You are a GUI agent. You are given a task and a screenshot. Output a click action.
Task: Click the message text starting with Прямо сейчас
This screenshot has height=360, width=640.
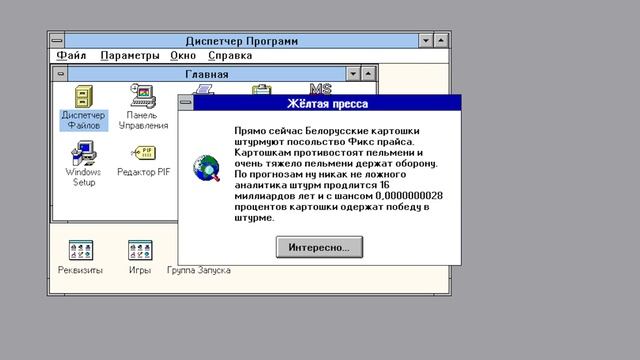point(338,174)
